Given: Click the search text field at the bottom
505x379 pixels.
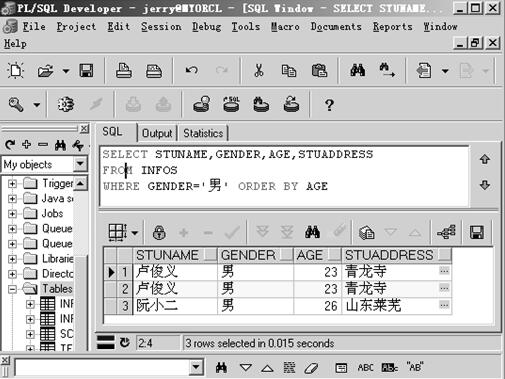Looking at the screenshot, I should [x=103, y=368].
